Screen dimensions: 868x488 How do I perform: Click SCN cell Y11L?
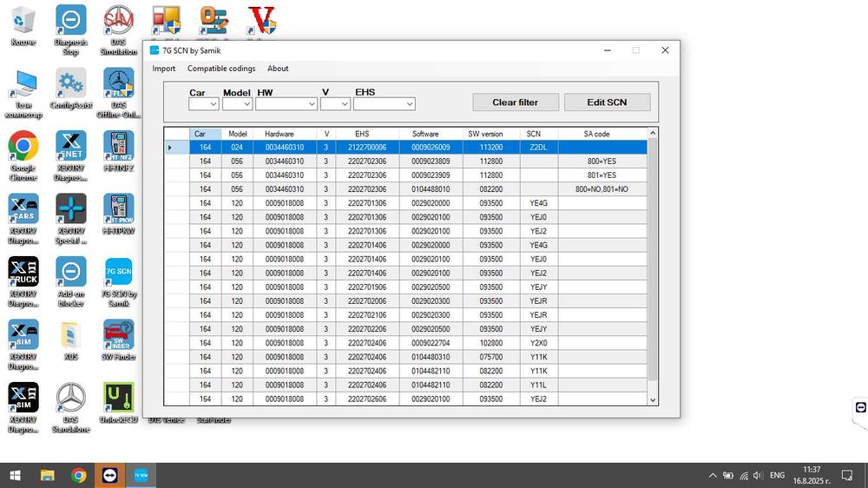pyautogui.click(x=539, y=385)
